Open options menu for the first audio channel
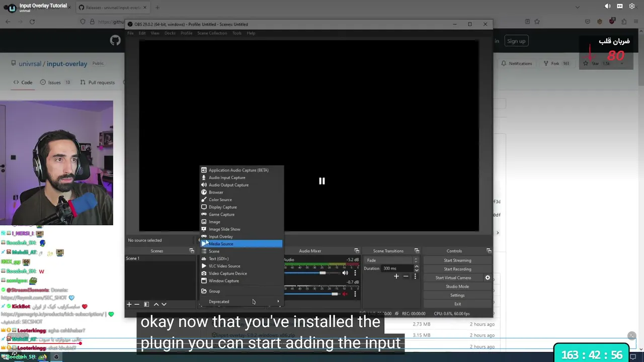 [355, 273]
